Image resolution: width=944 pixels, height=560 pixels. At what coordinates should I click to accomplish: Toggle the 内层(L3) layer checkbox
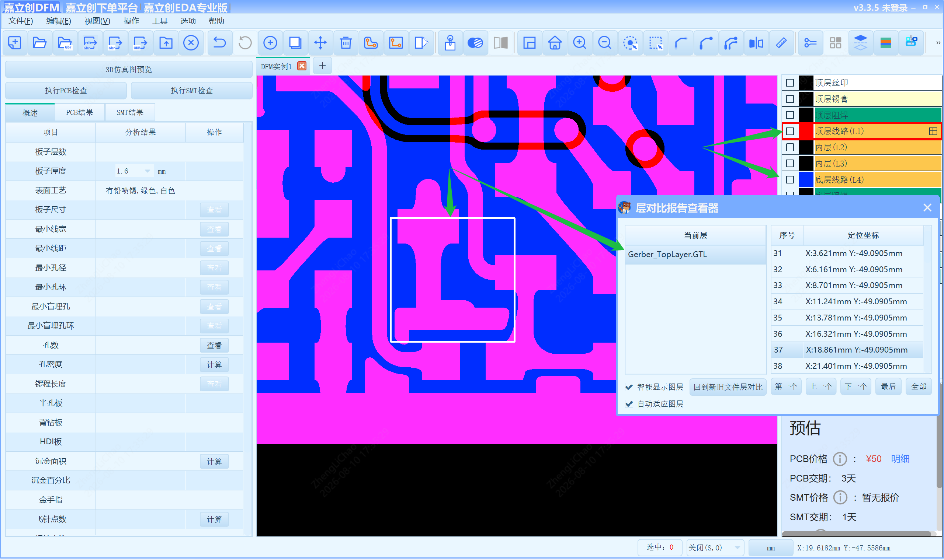[x=790, y=164]
